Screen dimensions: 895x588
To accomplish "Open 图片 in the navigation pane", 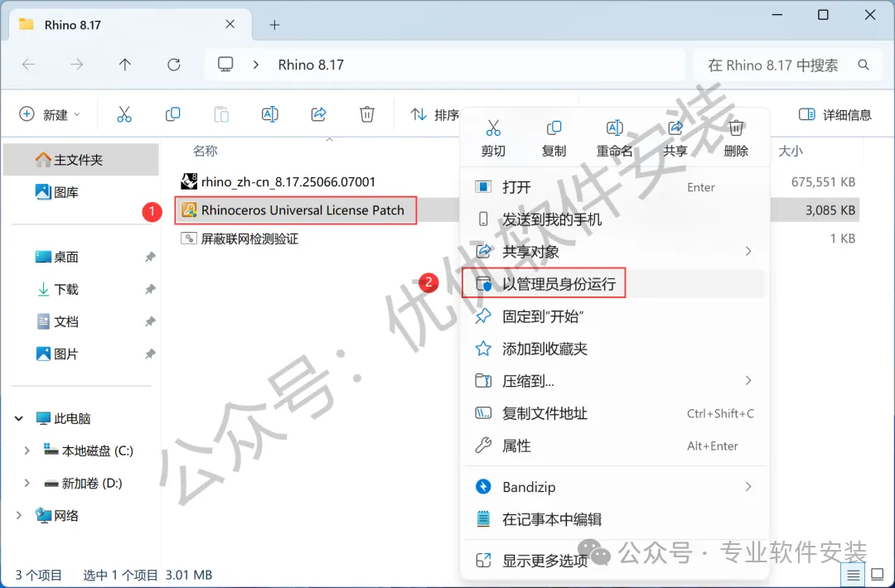I will (57, 354).
